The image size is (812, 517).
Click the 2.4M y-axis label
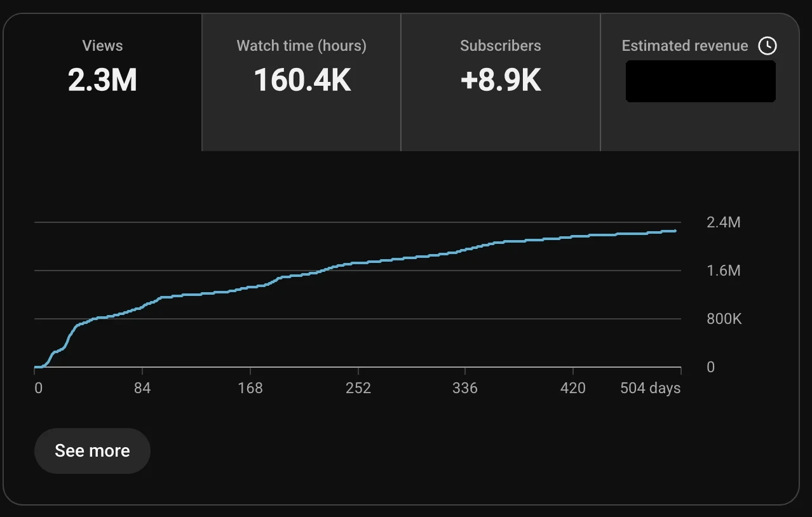pos(724,222)
